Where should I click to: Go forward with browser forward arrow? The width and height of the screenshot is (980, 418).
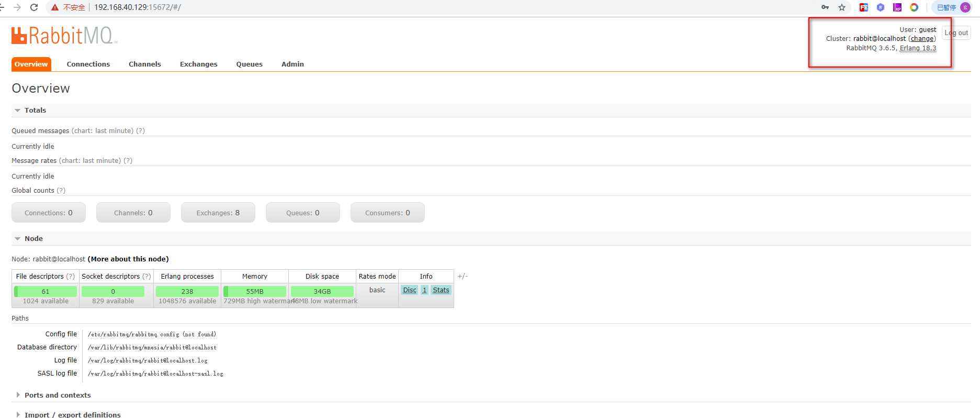[17, 7]
